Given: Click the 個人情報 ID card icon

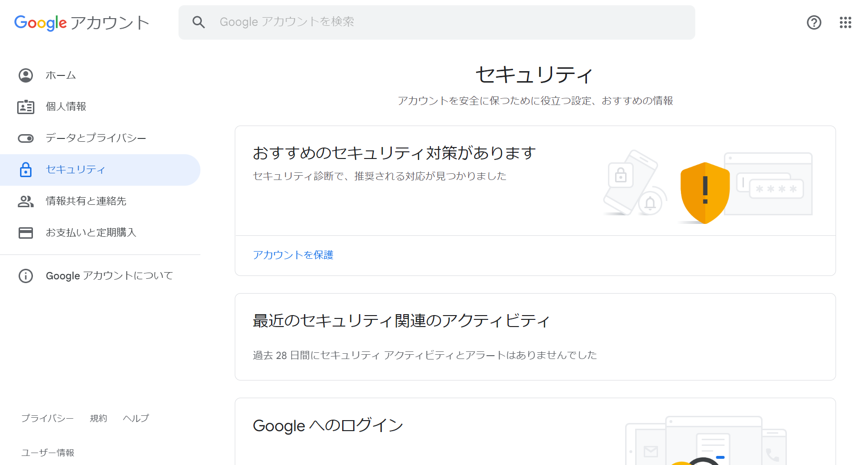Looking at the screenshot, I should 26,107.
